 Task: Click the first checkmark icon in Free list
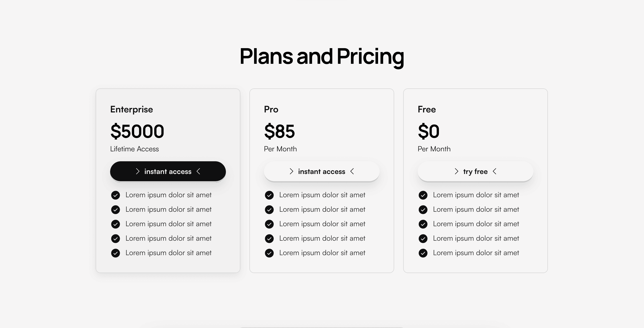pyautogui.click(x=423, y=195)
